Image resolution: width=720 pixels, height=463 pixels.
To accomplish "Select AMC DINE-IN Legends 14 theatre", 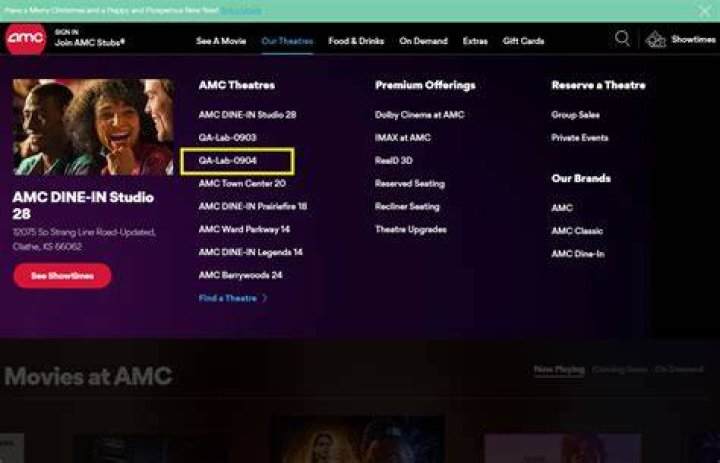I will click(x=250, y=252).
